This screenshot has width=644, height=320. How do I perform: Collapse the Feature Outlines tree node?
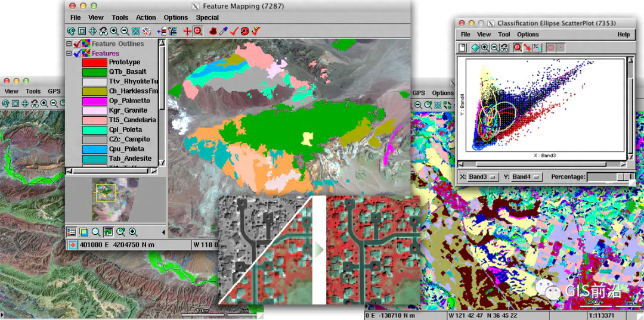[x=69, y=44]
